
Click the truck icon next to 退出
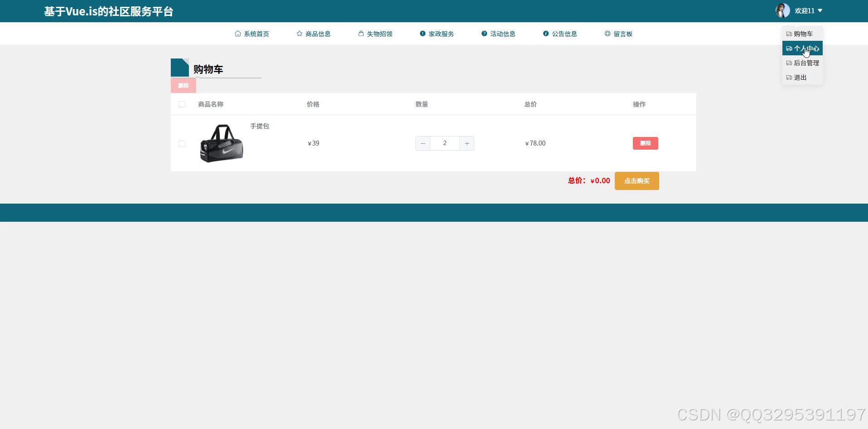[x=789, y=78]
